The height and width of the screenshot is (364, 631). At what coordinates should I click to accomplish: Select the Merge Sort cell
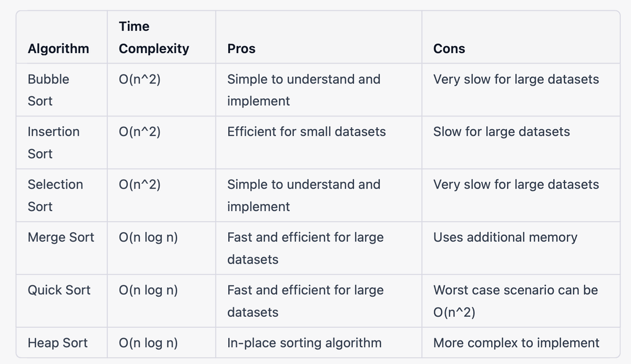62,248
